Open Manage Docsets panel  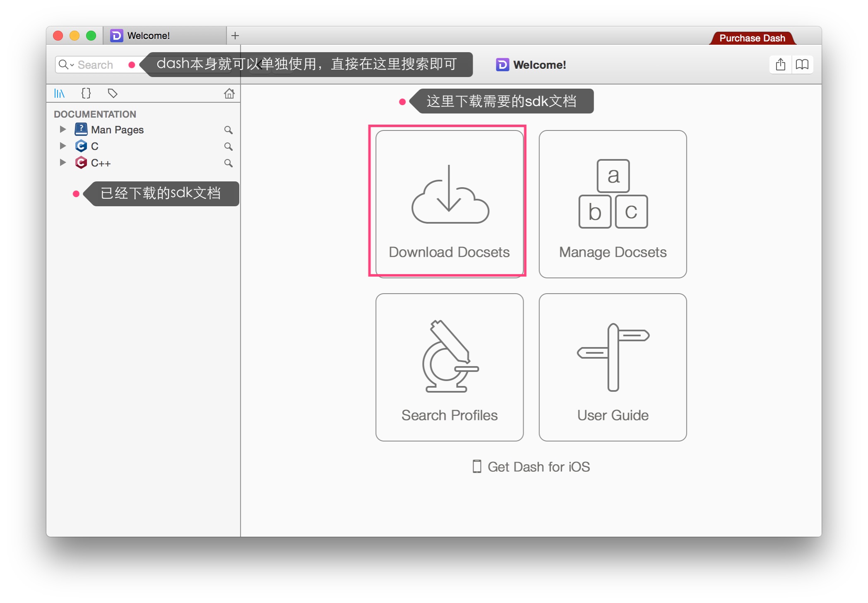(x=611, y=202)
